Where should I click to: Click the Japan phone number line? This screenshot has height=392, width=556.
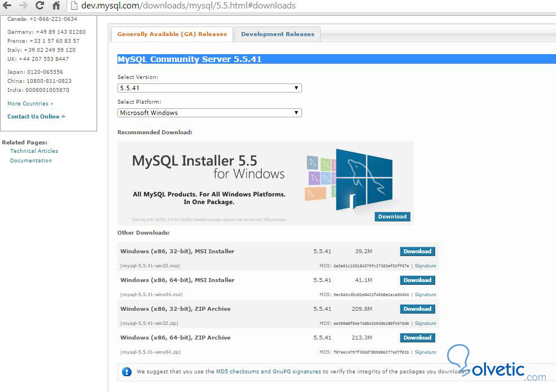pos(35,72)
